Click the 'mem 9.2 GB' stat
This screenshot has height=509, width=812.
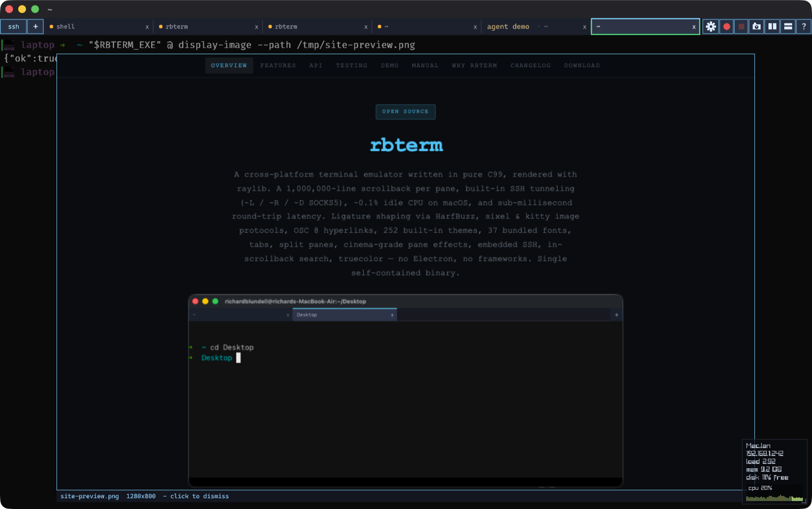coord(764,469)
